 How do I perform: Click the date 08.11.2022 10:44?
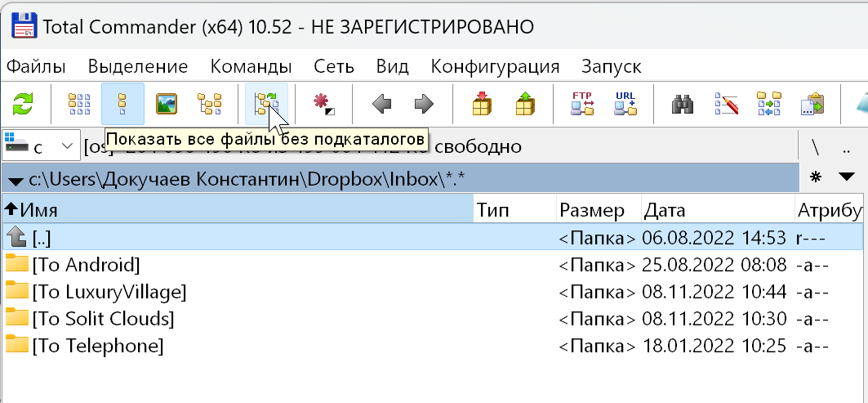(x=714, y=291)
